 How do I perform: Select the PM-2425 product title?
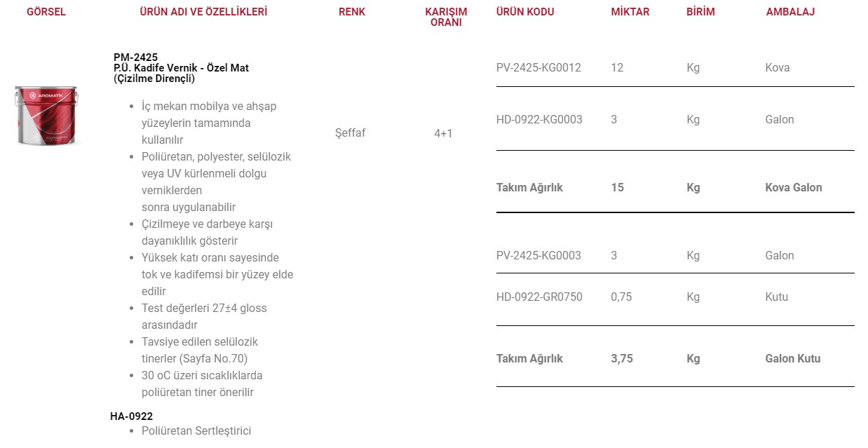coord(182,68)
